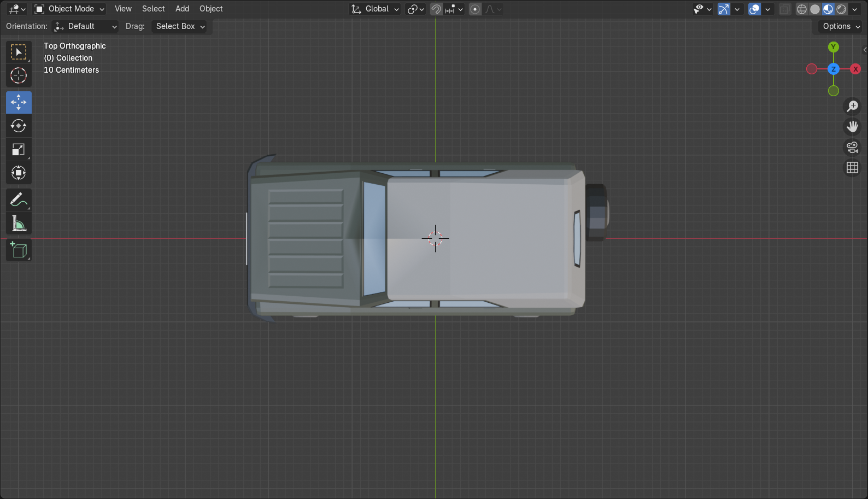
Task: Open Global transform orientation dropdown
Action: (x=375, y=9)
